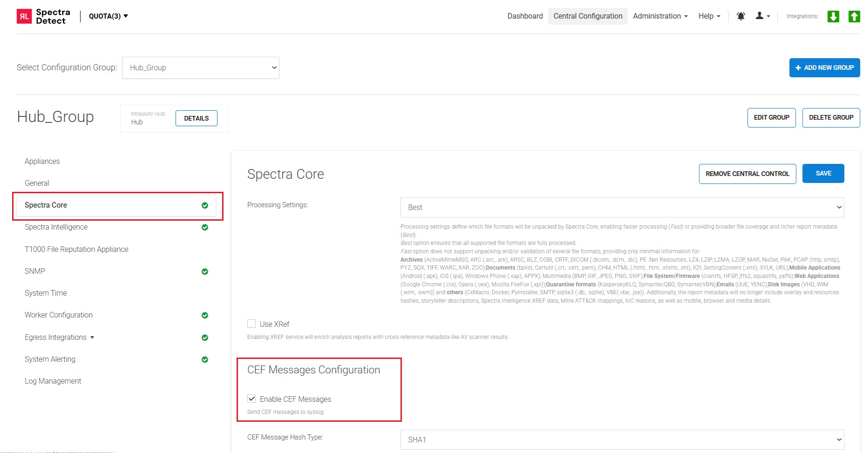Expand Egress Integrations submenu arrow

(92, 338)
